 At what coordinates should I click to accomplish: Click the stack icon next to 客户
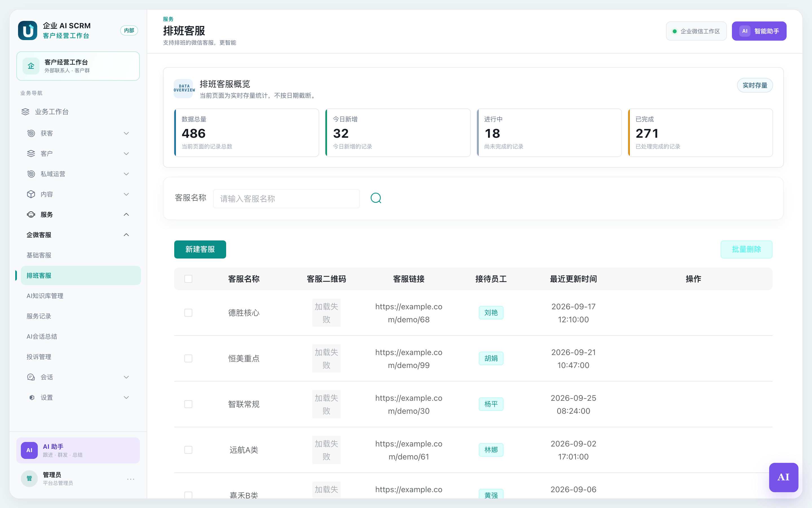(x=31, y=154)
